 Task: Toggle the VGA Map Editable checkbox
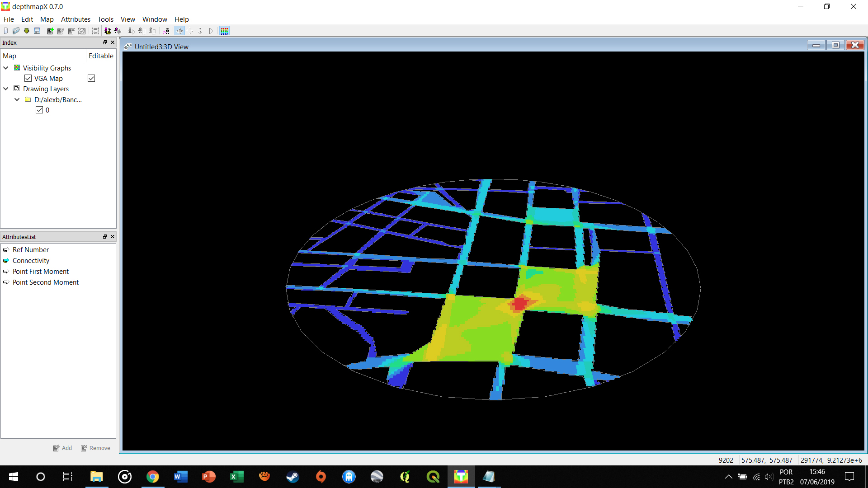coord(91,78)
